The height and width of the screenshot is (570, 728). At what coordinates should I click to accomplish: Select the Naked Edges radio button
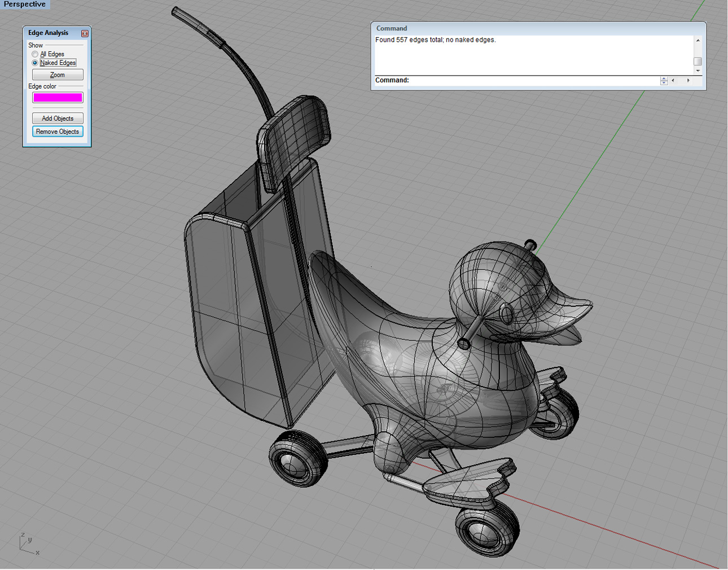[34, 63]
